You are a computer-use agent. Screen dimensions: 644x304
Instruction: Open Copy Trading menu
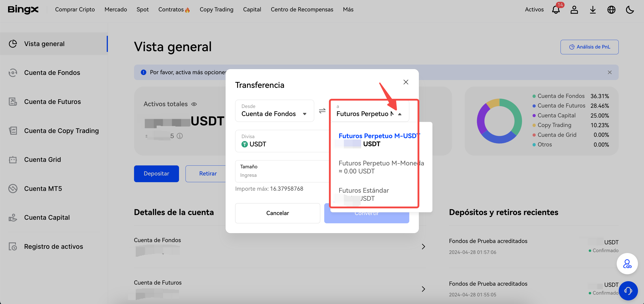tap(217, 9)
